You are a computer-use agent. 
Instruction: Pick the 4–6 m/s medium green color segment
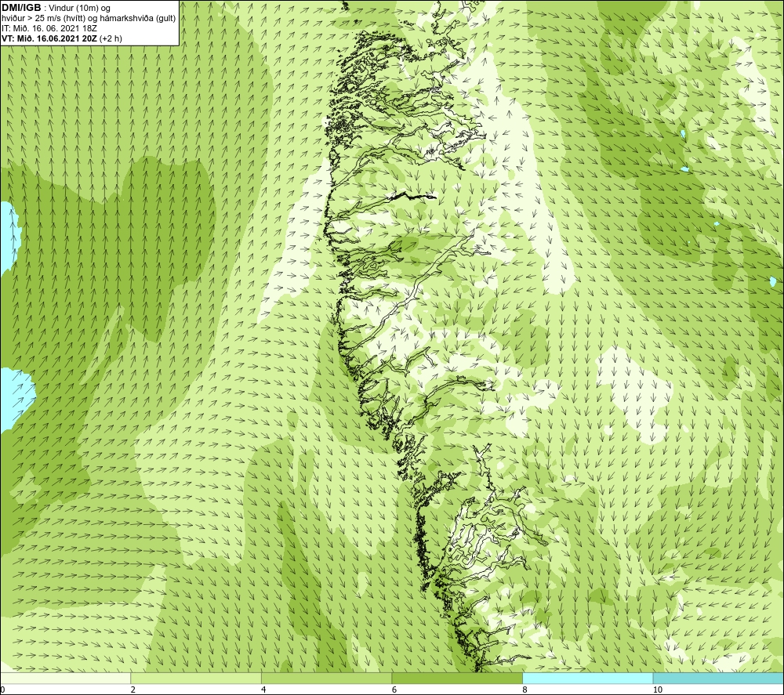tap(326, 678)
